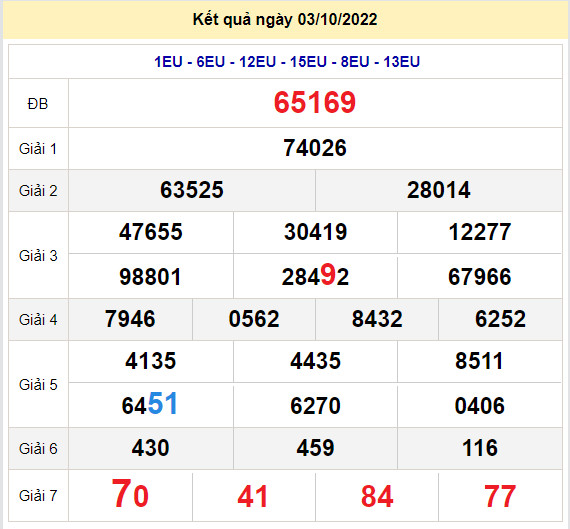Image resolution: width=570 pixels, height=529 pixels.
Task: Select the Giải 3 number 47655
Action: click(x=150, y=232)
